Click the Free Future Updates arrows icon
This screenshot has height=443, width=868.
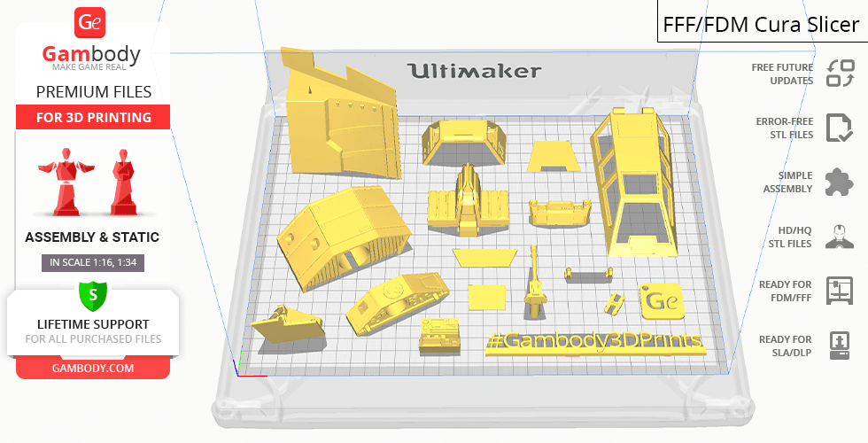coord(839,74)
